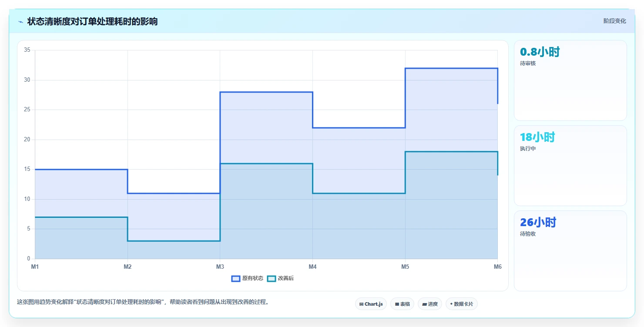This screenshot has width=644, height=327.
Task: Toggle the 原有状态 legend series
Action: 247,278
